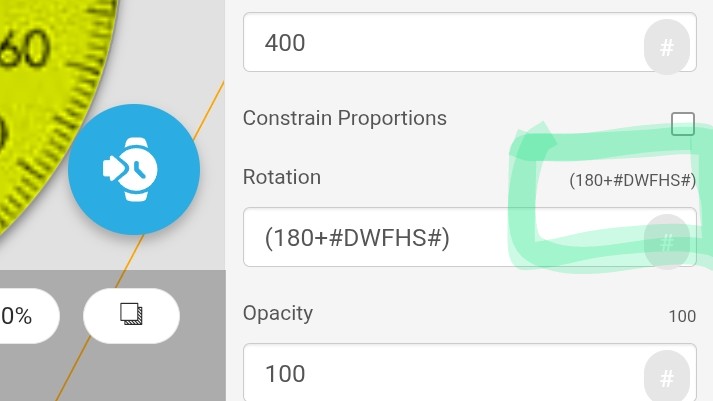Open tag picker for the Opacity field
713x401 pixels.
pyautogui.click(x=668, y=378)
